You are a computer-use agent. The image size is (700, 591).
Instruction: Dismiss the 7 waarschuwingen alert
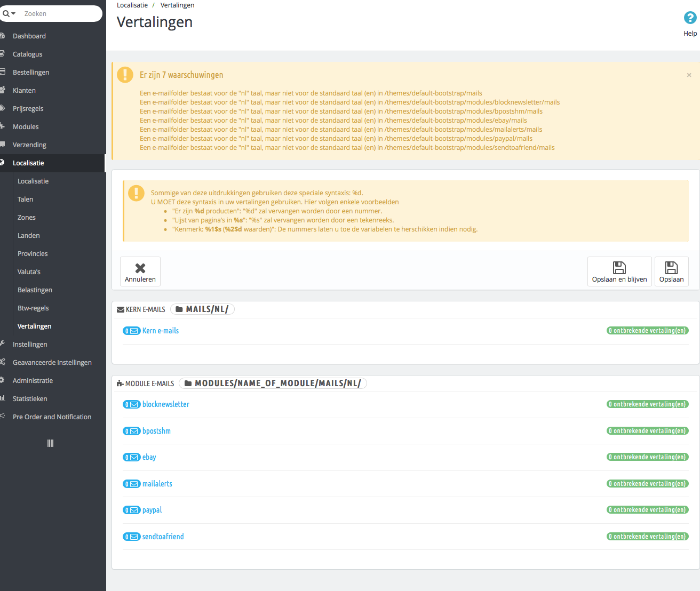689,75
